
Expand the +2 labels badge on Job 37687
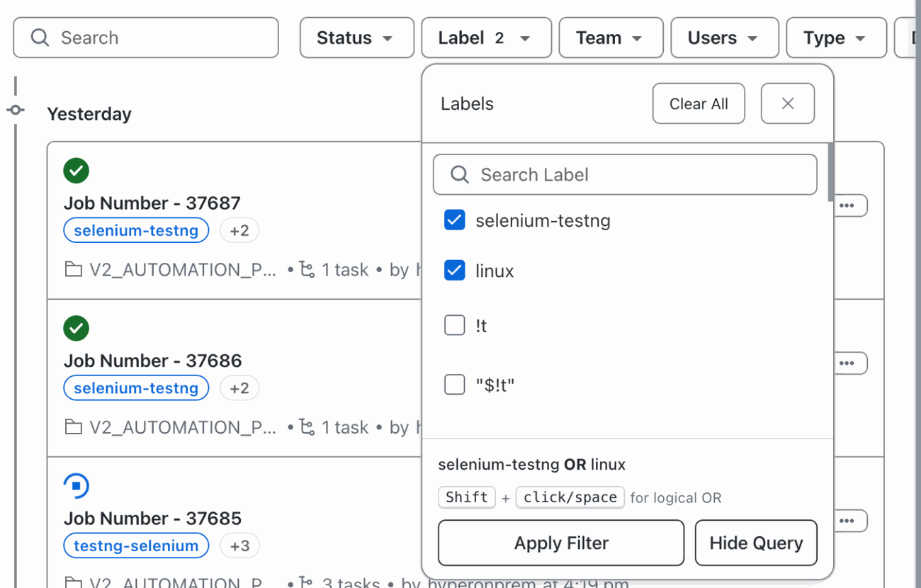[239, 230]
